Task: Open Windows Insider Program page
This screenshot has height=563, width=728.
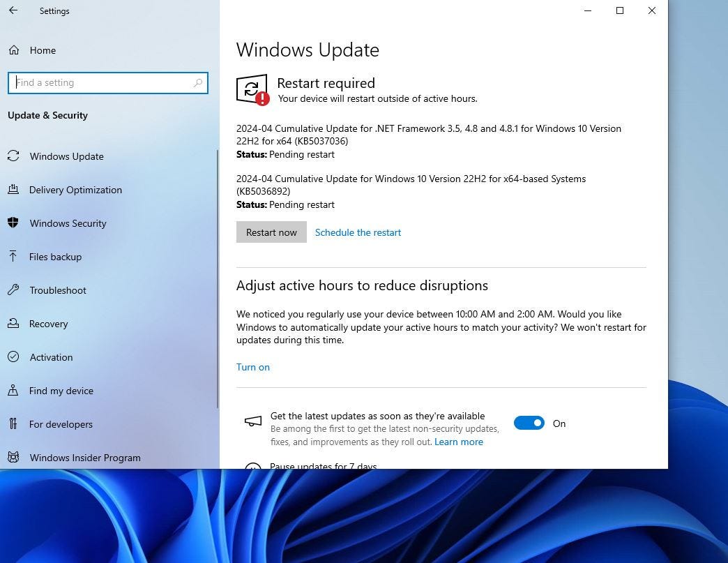Action: coord(86,457)
